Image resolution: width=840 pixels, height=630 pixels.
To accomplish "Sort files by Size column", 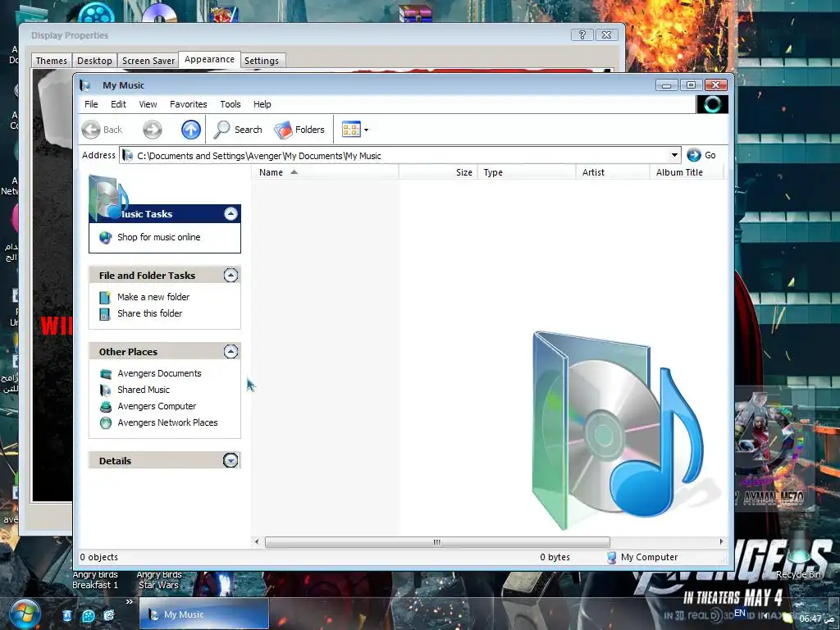I will (x=438, y=172).
